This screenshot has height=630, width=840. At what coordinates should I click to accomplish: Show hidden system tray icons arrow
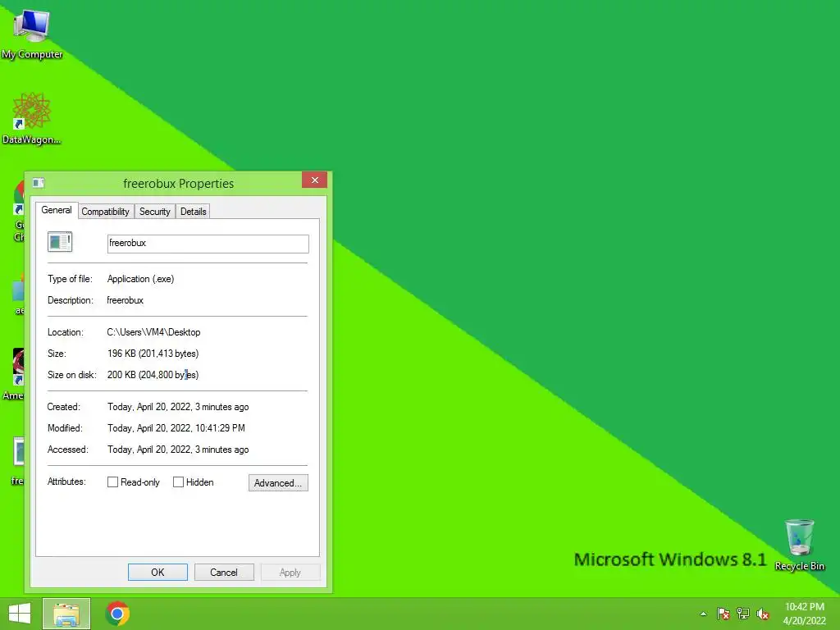click(x=703, y=614)
